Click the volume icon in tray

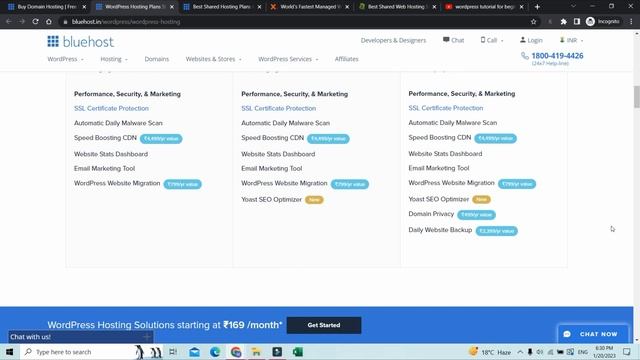click(x=540, y=352)
